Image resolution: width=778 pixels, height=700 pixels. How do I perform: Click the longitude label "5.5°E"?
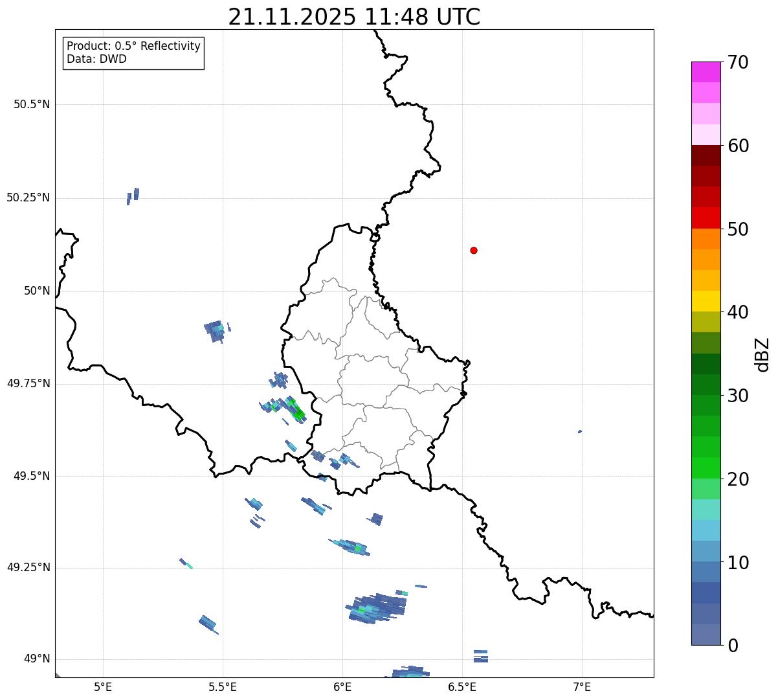tap(223, 686)
